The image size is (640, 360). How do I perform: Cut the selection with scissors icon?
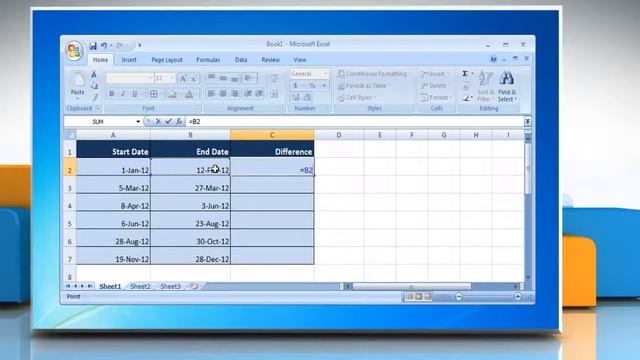[x=94, y=74]
